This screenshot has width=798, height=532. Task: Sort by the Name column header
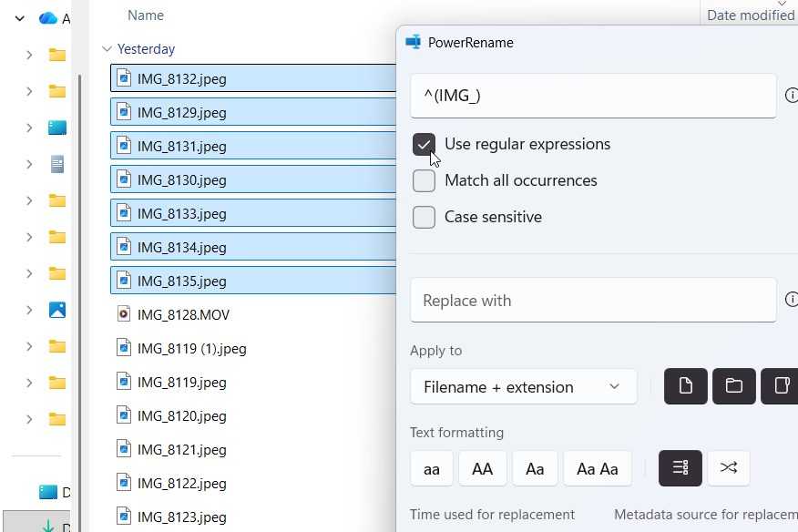pyautogui.click(x=146, y=15)
